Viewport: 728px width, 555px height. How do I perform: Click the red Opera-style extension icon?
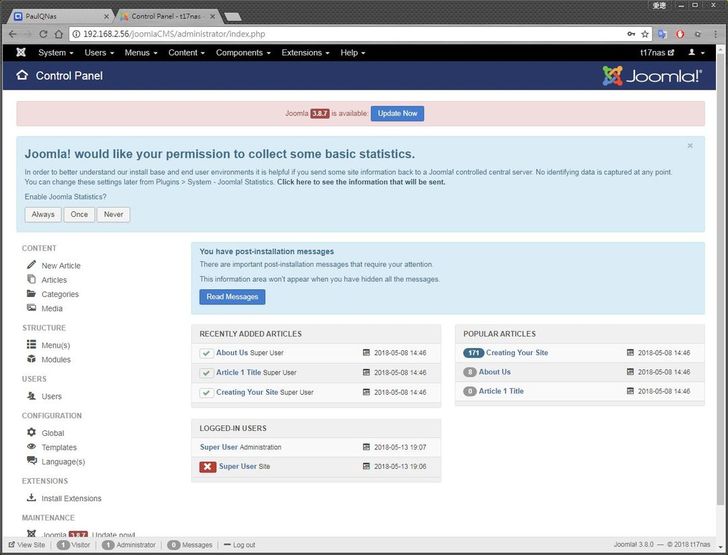(x=680, y=34)
